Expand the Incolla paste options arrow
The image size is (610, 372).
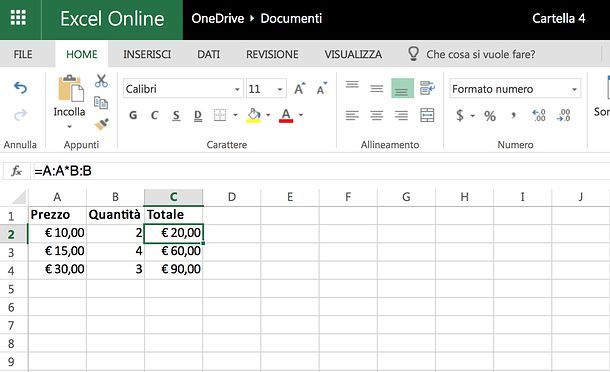tap(70, 126)
